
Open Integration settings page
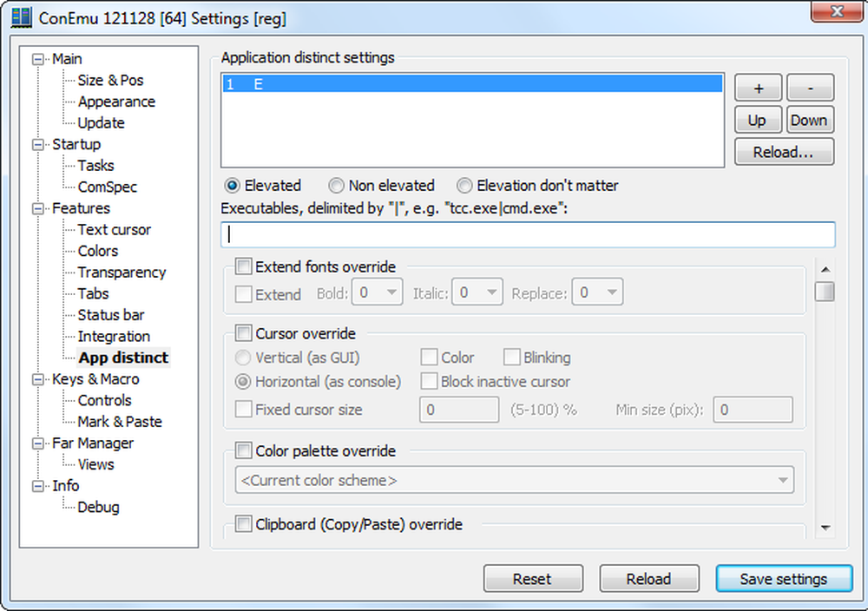(x=114, y=337)
